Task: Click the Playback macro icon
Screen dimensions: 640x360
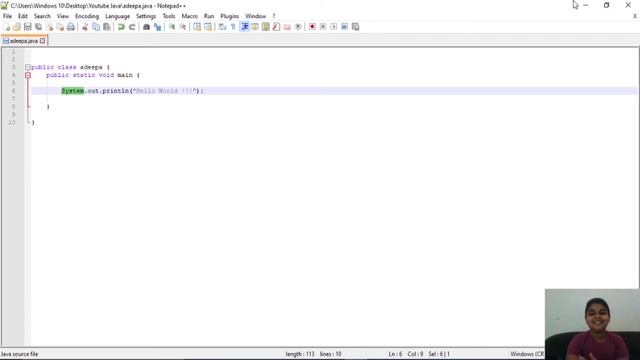Action: (334, 27)
